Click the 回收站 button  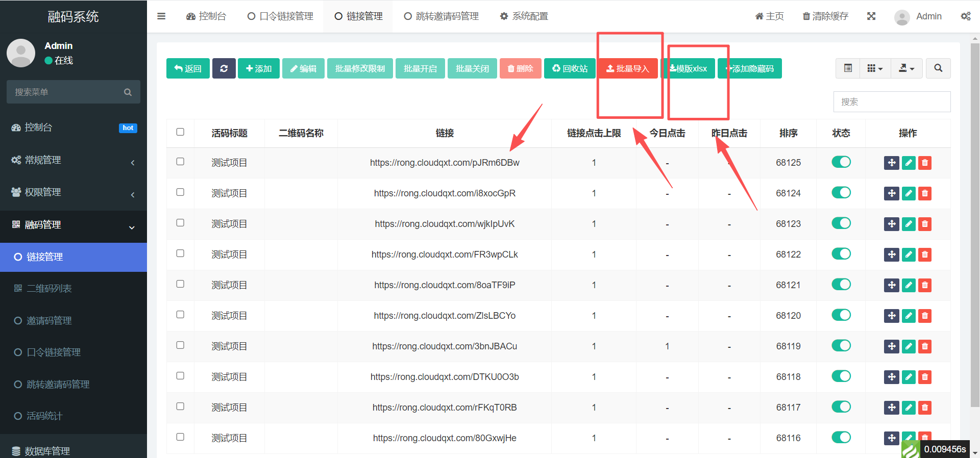click(x=570, y=68)
